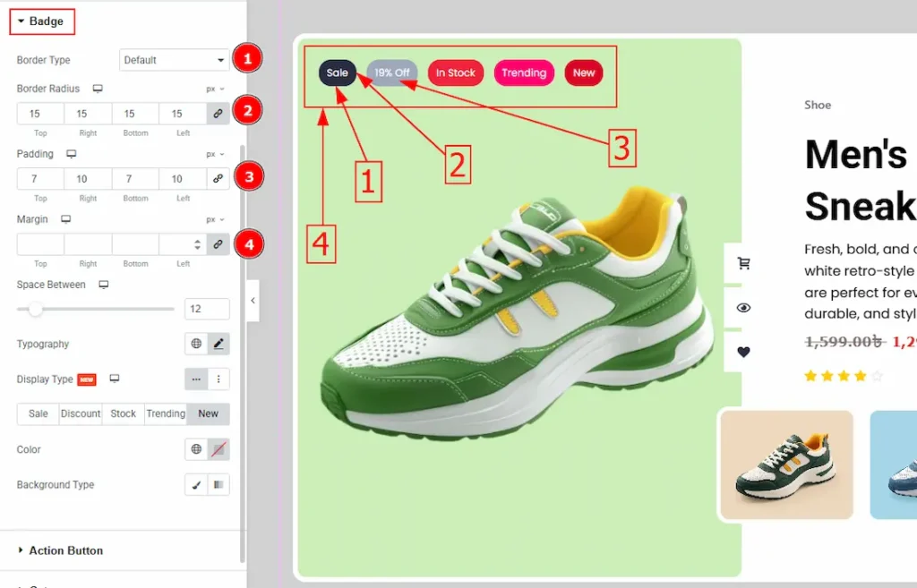The height and width of the screenshot is (588, 917).
Task: Click the Color global globe icon
Action: tap(196, 449)
